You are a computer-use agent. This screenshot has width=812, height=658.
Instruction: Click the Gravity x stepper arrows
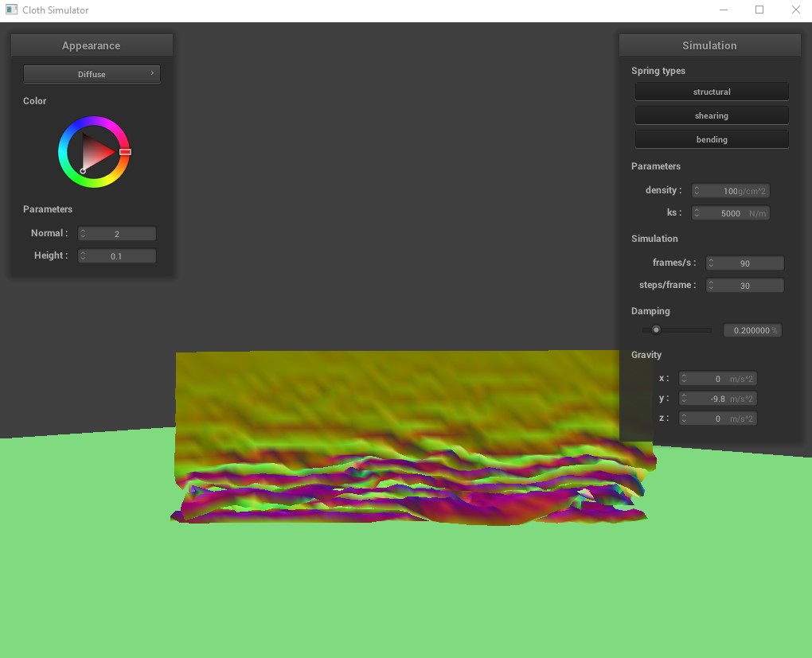click(x=684, y=379)
